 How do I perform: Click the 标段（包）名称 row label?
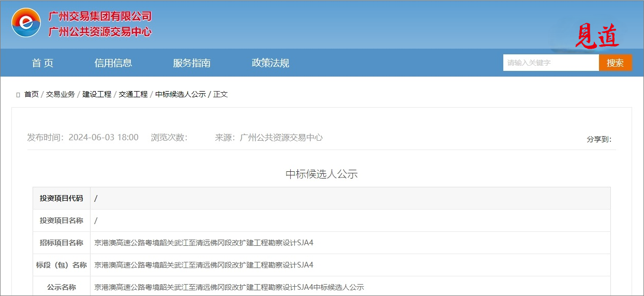(61, 265)
